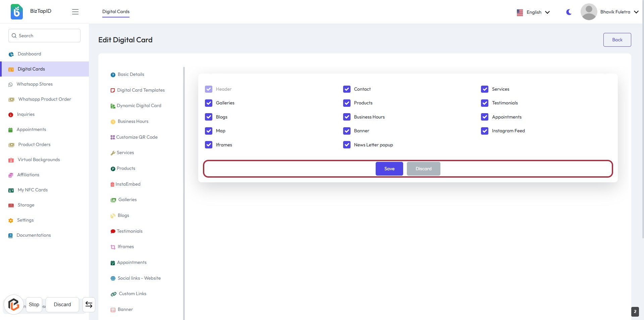This screenshot has height=320, width=644.
Task: Uncheck the Instagram Feed checkbox
Action: pos(485,131)
